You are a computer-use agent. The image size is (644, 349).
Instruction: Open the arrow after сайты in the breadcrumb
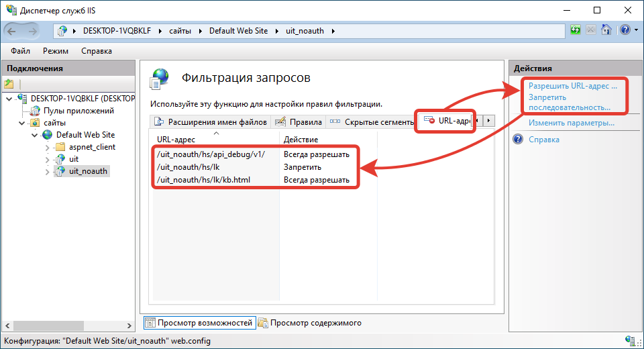tap(200, 32)
